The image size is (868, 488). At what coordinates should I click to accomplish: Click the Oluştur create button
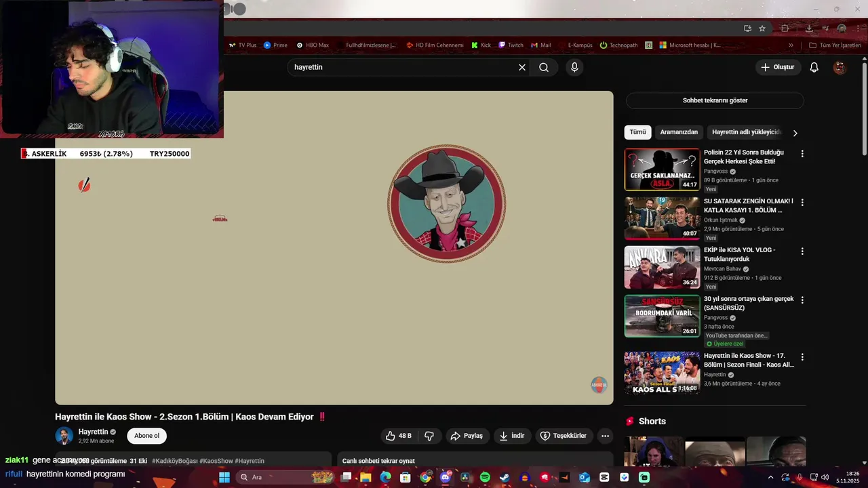tap(778, 67)
